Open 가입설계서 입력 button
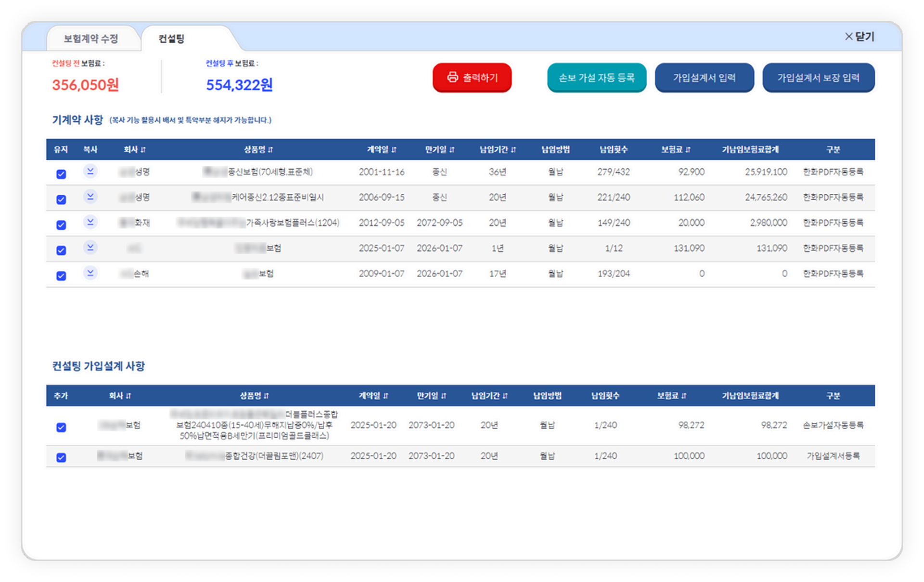 pos(705,77)
